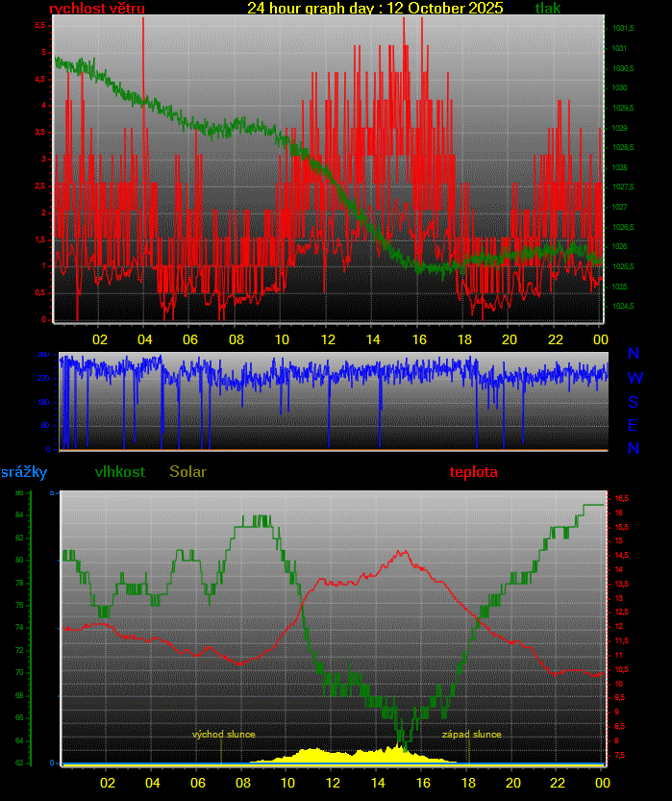Click hour '22' on wind speed graph axis
Image resolution: width=672 pixels, height=801 pixels.
coord(556,339)
